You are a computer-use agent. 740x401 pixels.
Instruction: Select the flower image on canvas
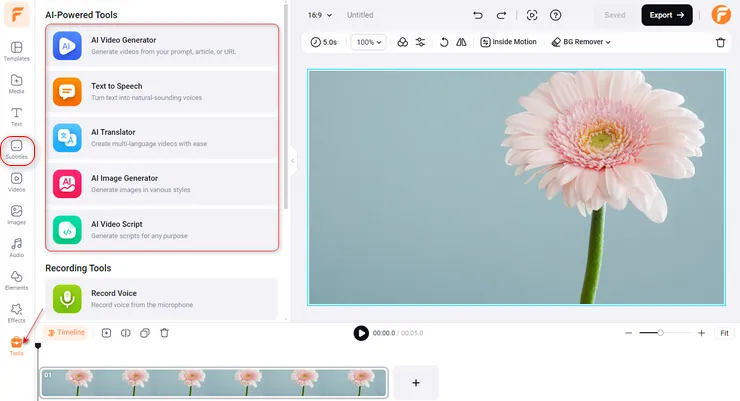point(516,187)
